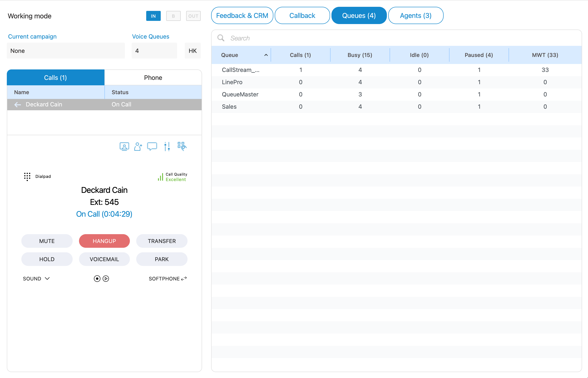
Task: Put the call on HOLD
Action: point(47,259)
